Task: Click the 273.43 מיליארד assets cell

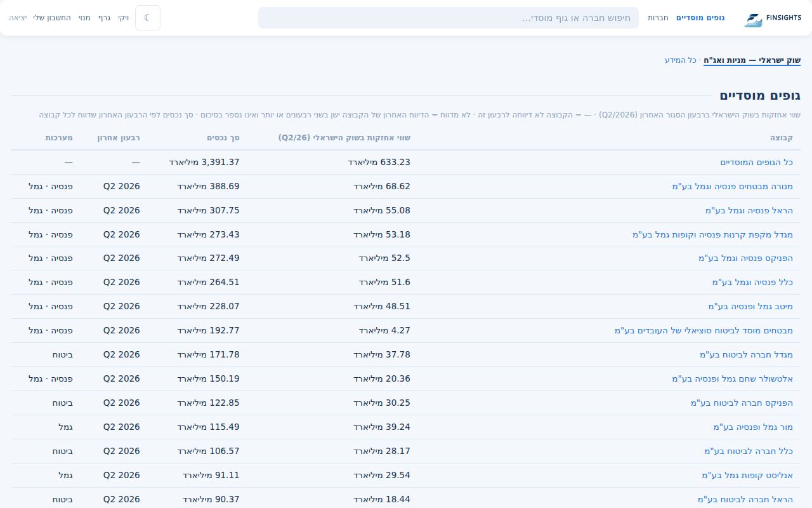Action: (x=208, y=235)
